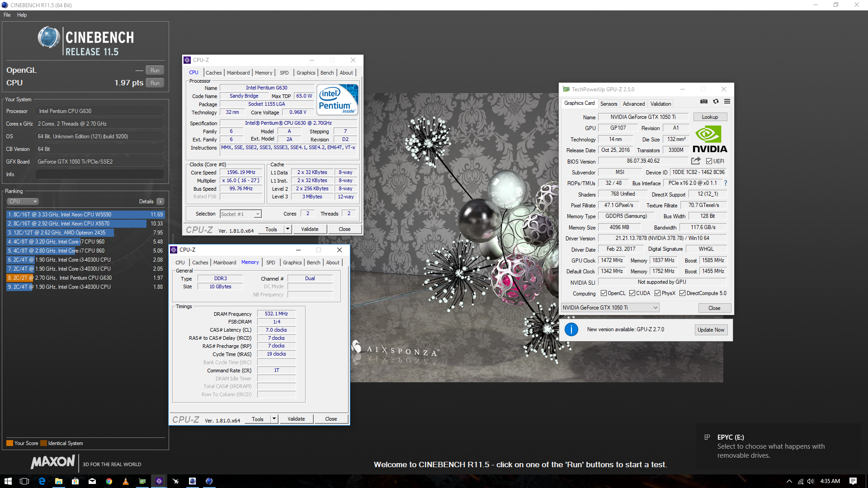Open SPD tab in lower CPU-Z window
Viewport: 868px width, 488px height.
271,263
